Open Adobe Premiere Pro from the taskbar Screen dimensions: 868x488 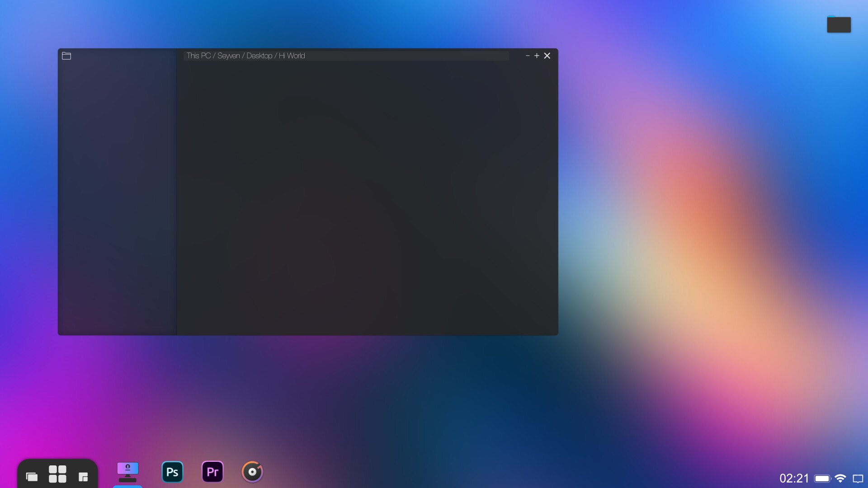212,471
